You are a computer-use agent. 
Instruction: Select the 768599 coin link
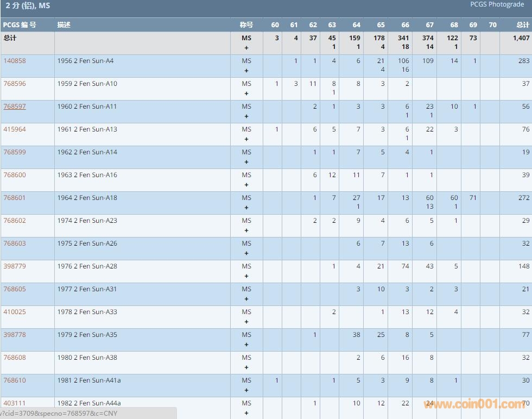coord(15,152)
